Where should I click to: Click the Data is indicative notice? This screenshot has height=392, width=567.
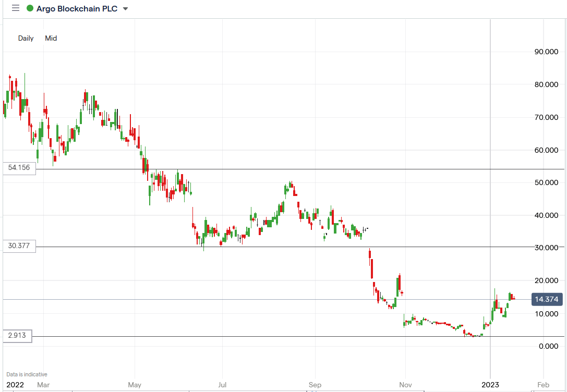point(27,375)
